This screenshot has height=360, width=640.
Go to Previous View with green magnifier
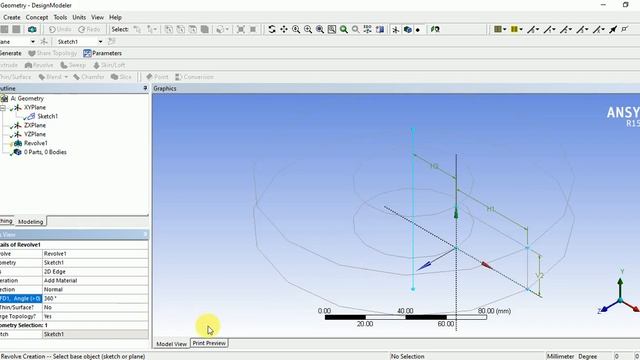344,29
